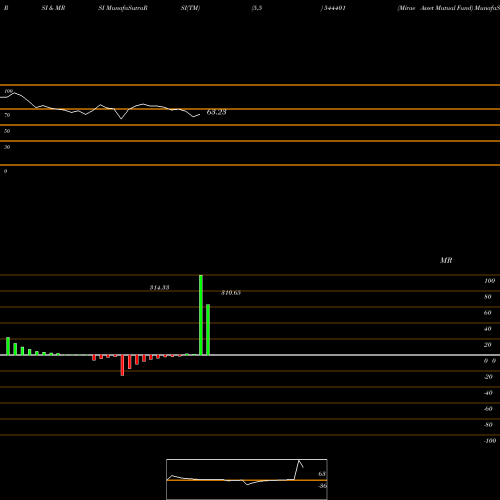Click the 544401 code in header
The width and height of the screenshot is (500, 500).
(334, 8)
